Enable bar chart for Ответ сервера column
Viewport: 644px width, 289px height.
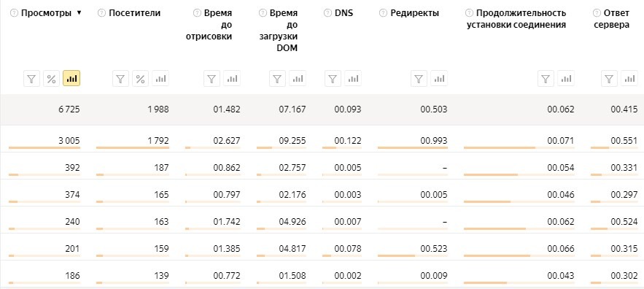pos(629,79)
